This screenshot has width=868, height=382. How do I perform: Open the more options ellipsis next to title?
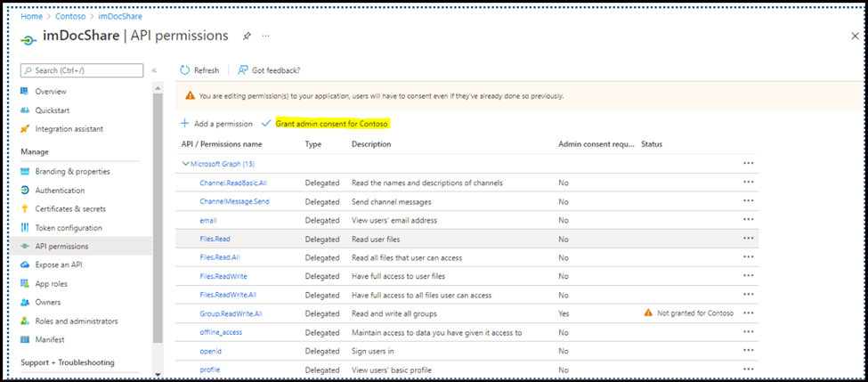pos(265,36)
